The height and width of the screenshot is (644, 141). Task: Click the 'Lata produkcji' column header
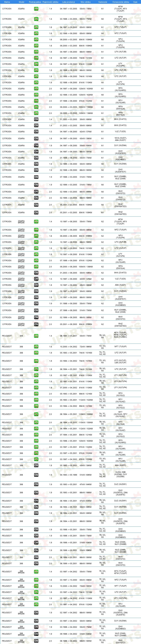68,2
